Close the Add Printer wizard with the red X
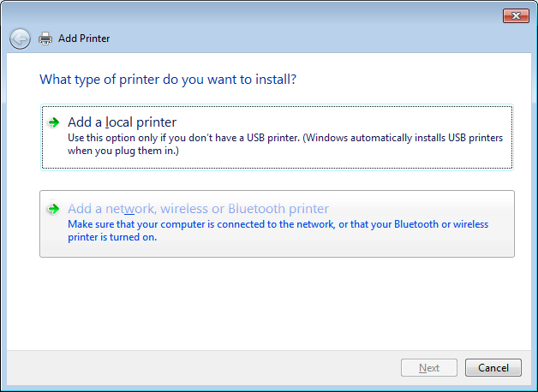The height and width of the screenshot is (392, 538). [514, 15]
